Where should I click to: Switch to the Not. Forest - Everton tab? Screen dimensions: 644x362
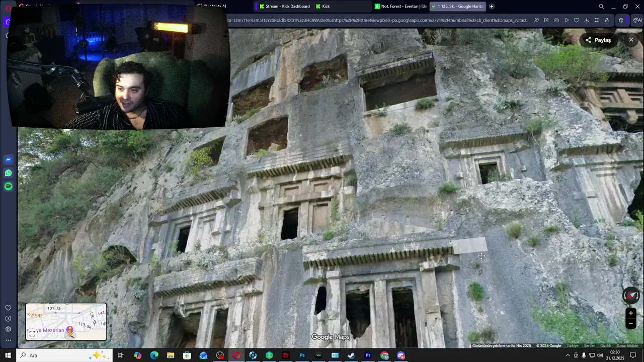[x=401, y=7]
